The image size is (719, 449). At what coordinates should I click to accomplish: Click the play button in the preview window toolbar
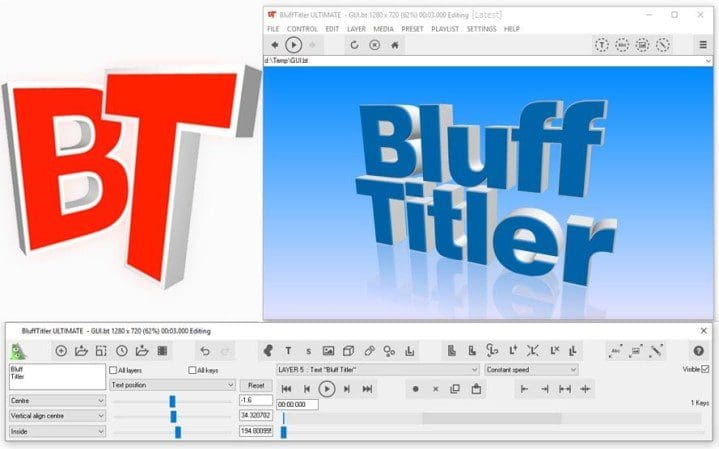pos(293,45)
